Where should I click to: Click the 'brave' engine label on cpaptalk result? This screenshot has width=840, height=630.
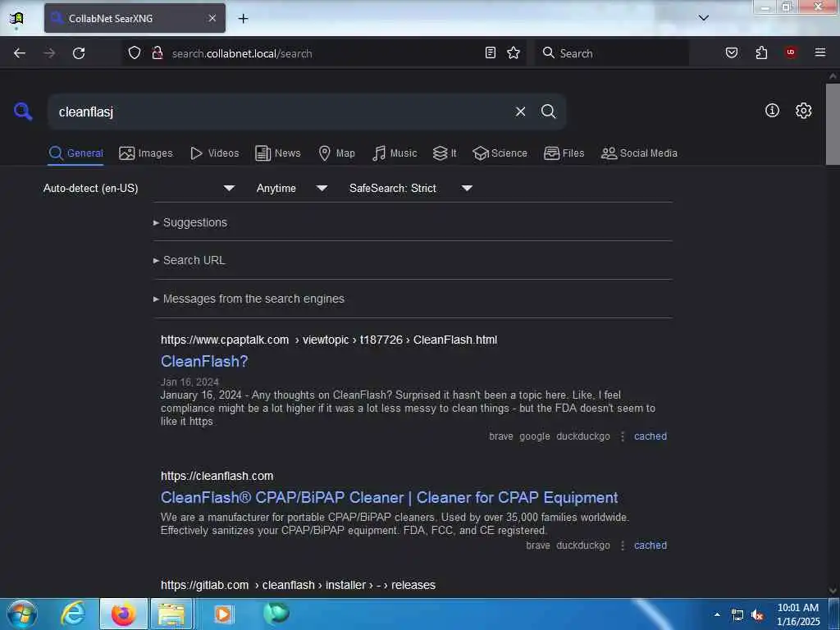point(501,436)
